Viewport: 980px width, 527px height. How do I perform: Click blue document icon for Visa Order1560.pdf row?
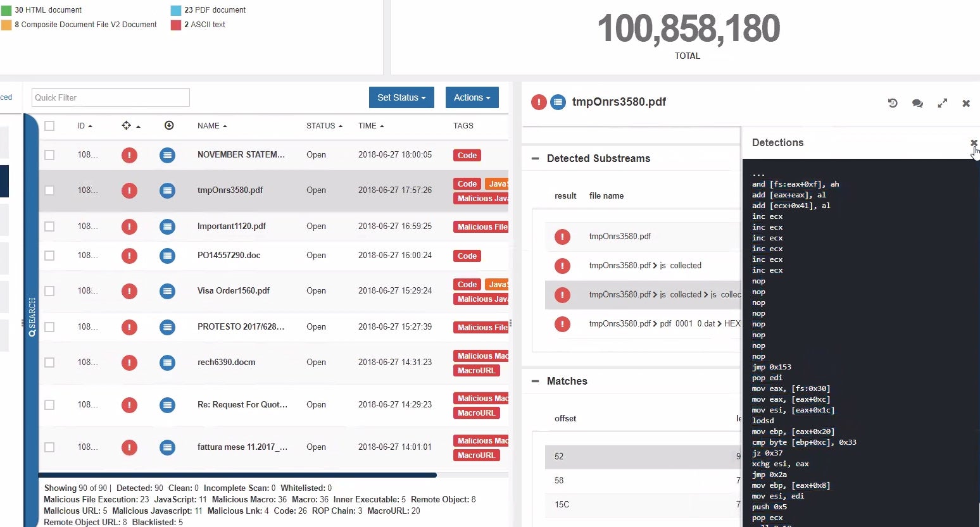[167, 291]
